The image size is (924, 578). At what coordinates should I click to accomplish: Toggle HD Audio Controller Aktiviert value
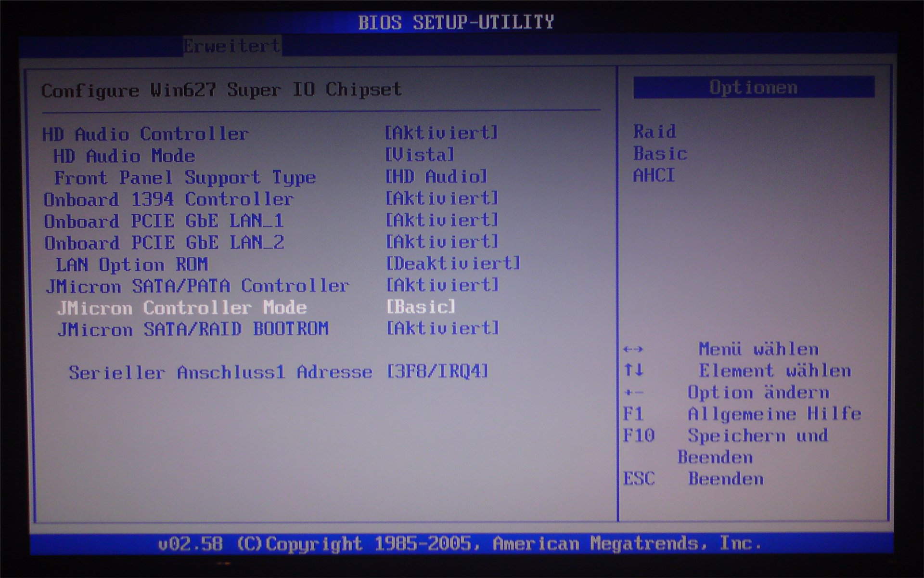pyautogui.click(x=441, y=133)
